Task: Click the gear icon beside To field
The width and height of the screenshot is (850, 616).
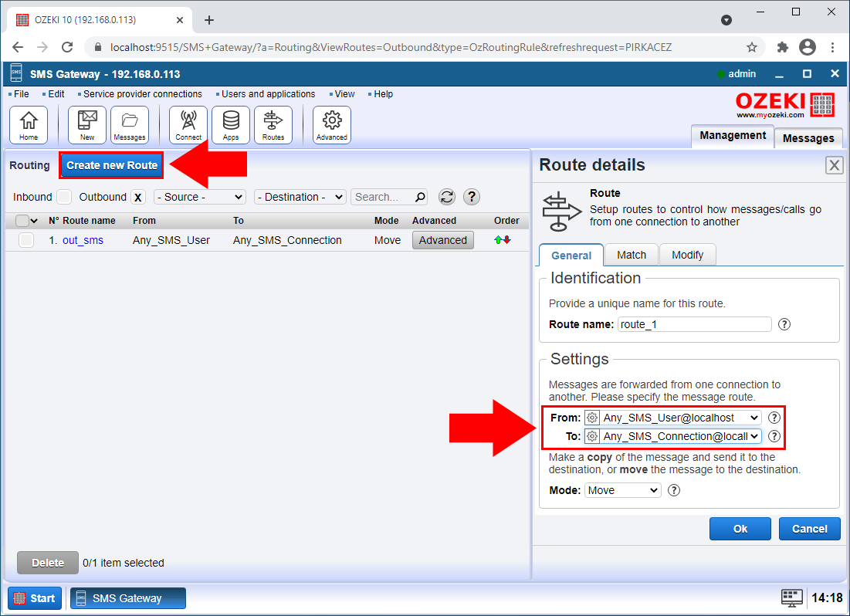Action: click(x=592, y=436)
